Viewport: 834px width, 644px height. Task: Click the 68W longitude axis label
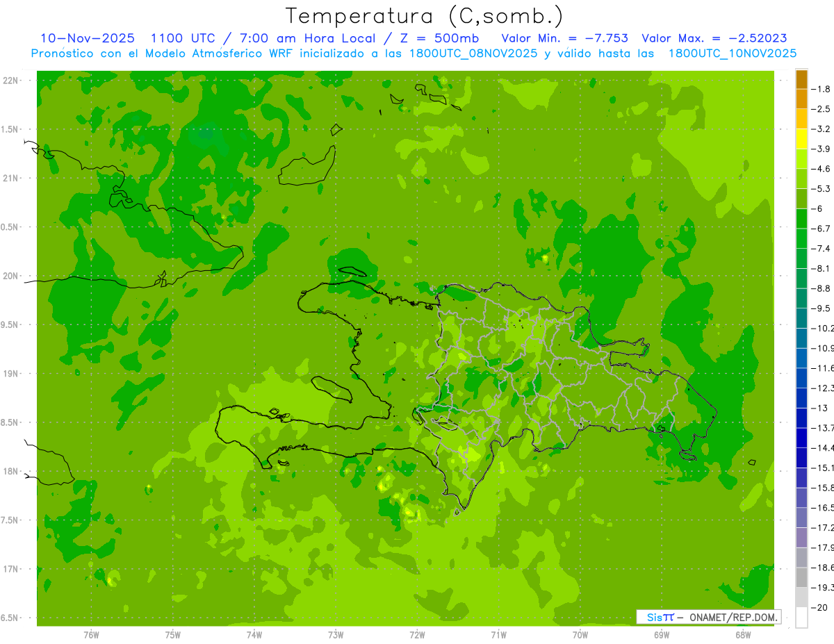[x=743, y=634]
